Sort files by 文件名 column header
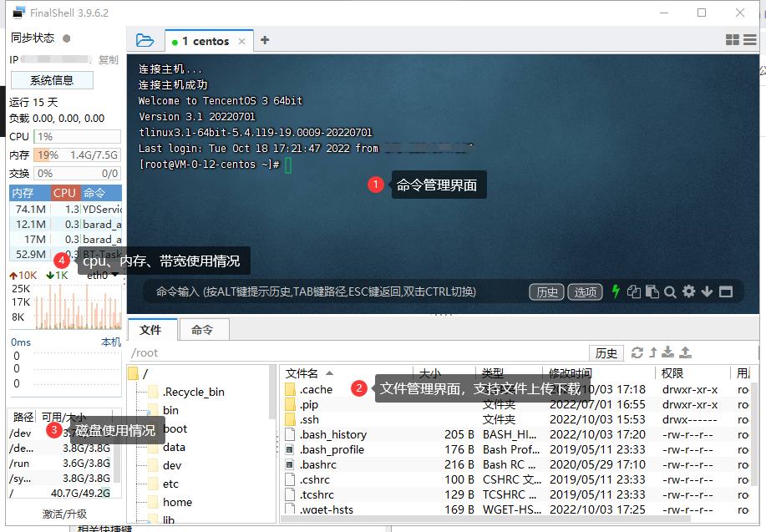The height and width of the screenshot is (532, 766). 302,373
